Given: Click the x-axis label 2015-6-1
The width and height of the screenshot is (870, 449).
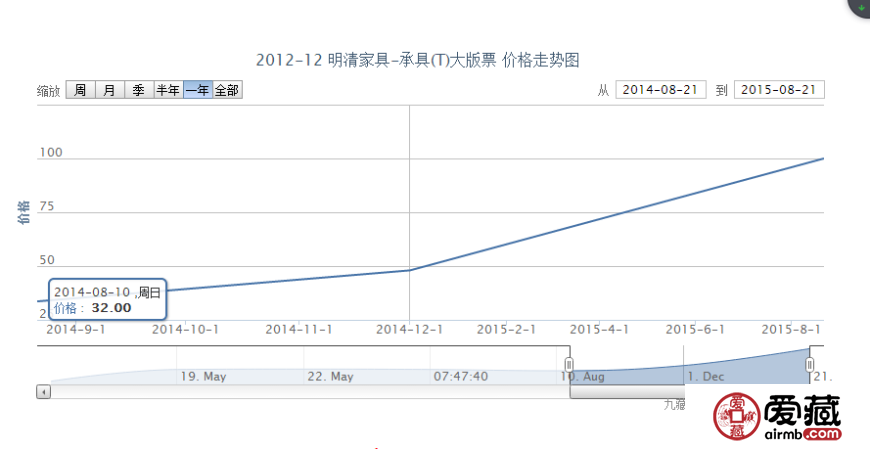Looking at the screenshot, I should coord(695,329).
